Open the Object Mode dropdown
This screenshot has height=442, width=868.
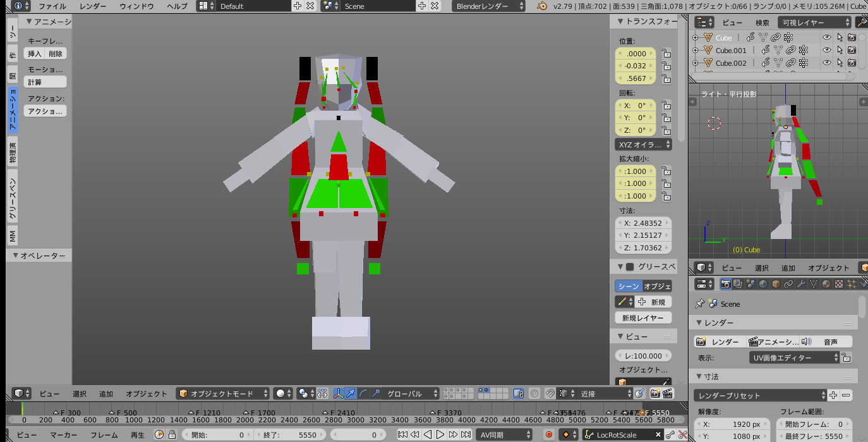[222, 393]
